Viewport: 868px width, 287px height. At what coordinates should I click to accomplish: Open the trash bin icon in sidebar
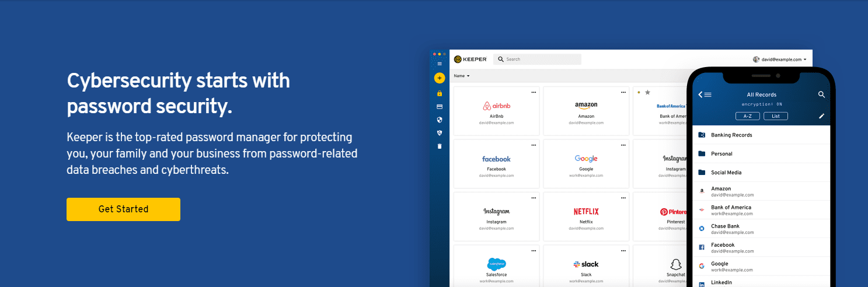tap(440, 146)
